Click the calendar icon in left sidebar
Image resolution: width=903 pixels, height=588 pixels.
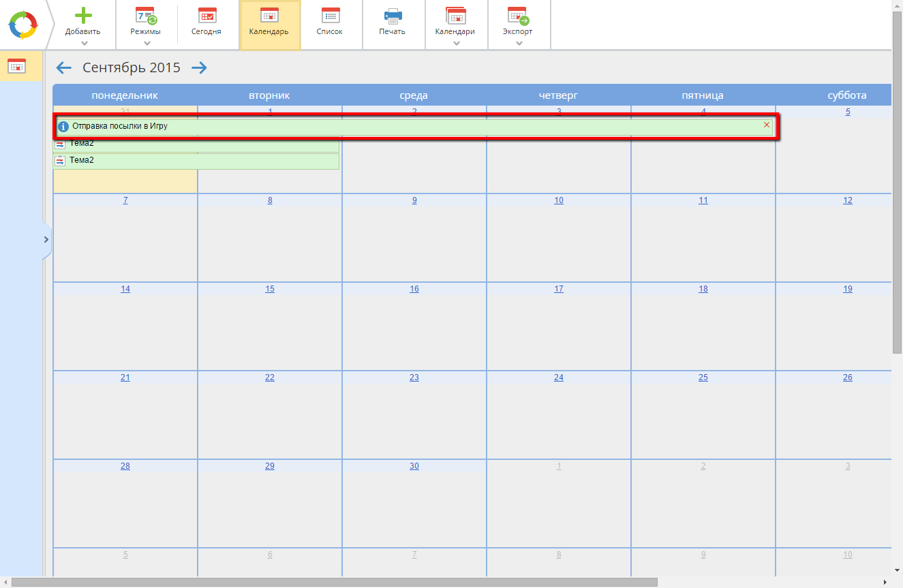pyautogui.click(x=16, y=66)
